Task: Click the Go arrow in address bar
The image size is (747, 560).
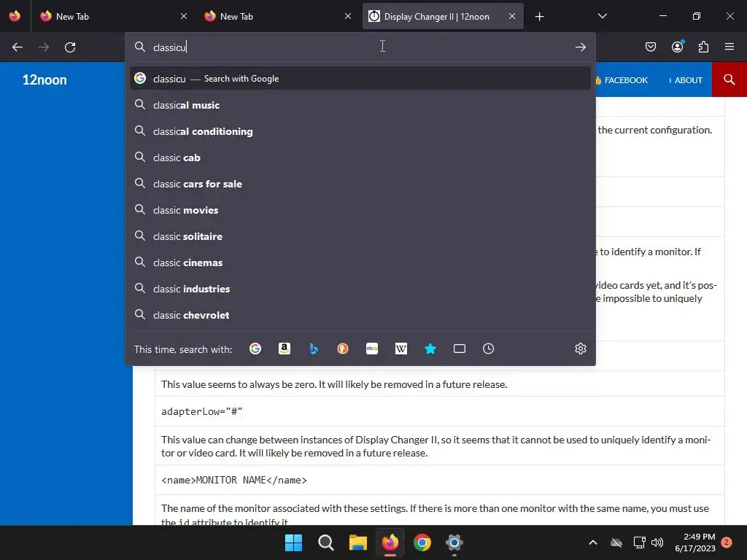Action: tap(580, 47)
